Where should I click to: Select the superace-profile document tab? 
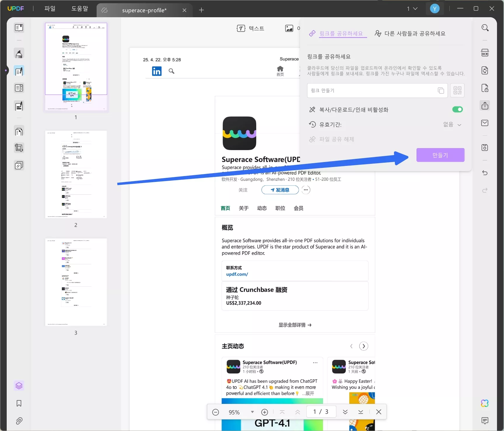coord(144,11)
